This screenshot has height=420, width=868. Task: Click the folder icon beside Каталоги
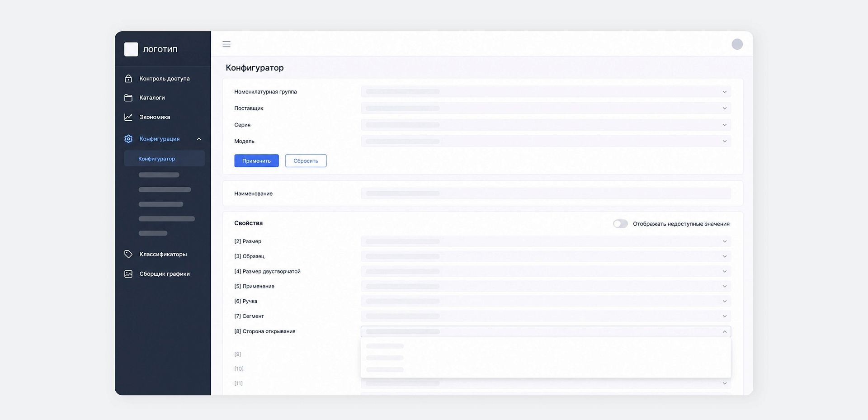point(128,98)
